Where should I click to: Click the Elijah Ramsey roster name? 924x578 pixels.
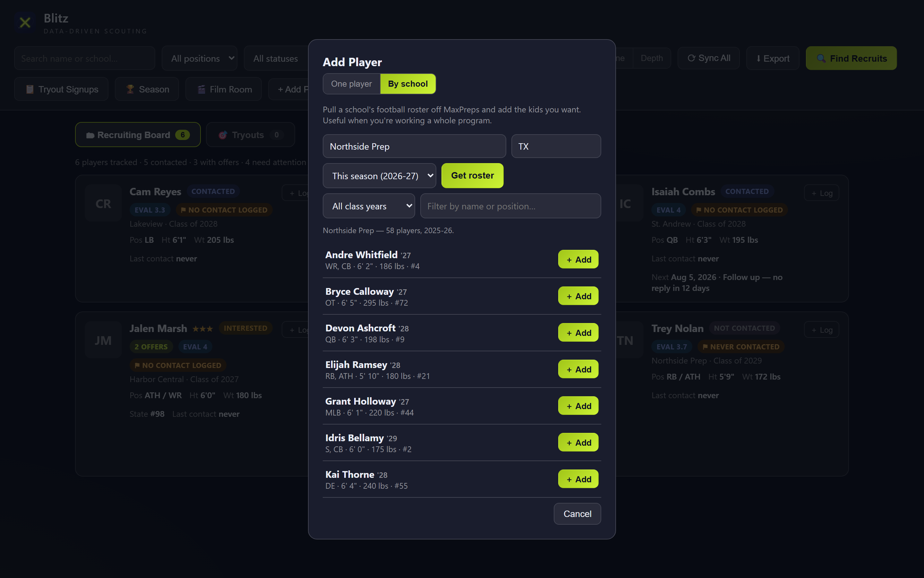[x=356, y=365]
